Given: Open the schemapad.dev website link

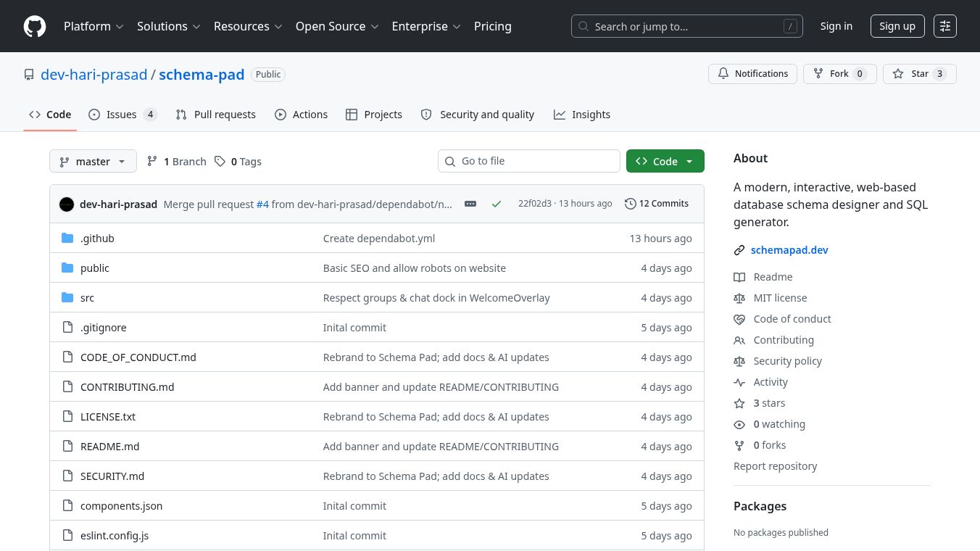Looking at the screenshot, I should point(789,250).
